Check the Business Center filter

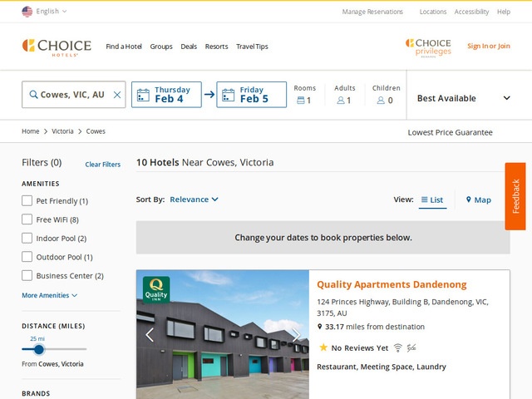27,275
